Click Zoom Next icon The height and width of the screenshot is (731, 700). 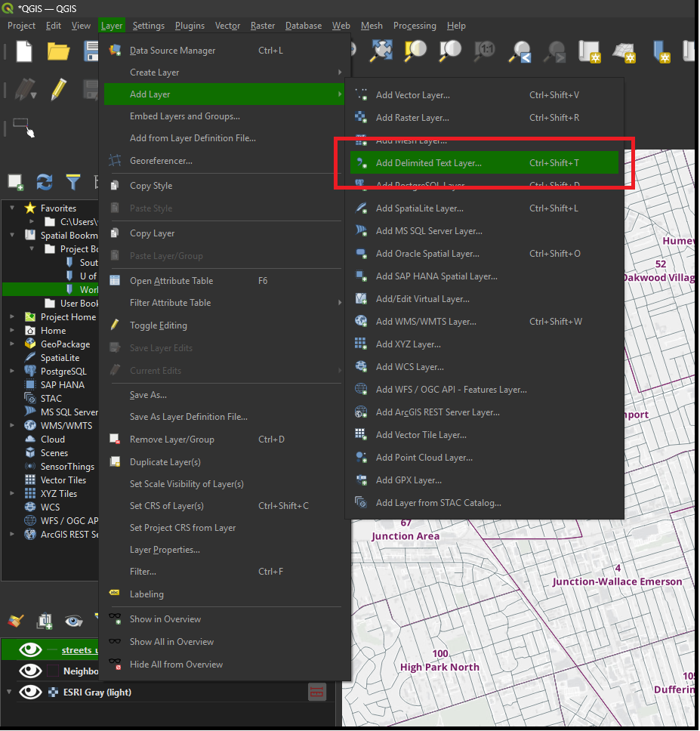[x=554, y=51]
